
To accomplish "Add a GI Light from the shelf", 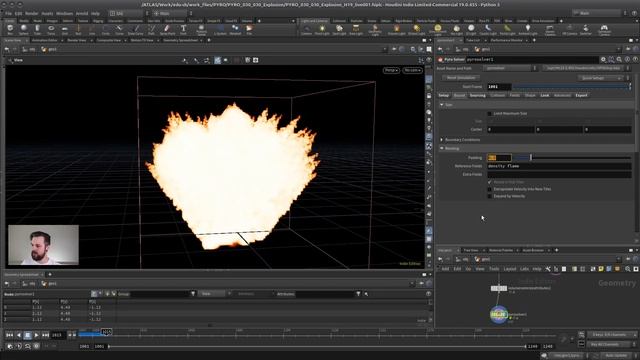I will click(471, 29).
